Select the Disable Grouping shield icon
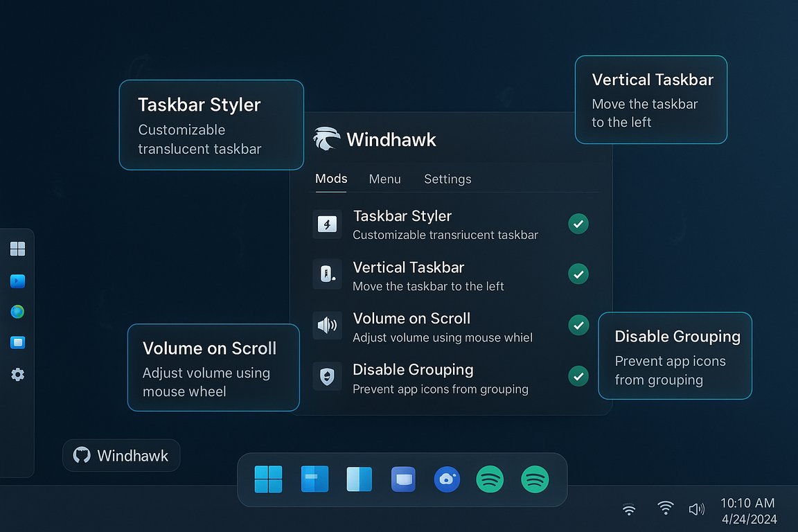 (327, 377)
